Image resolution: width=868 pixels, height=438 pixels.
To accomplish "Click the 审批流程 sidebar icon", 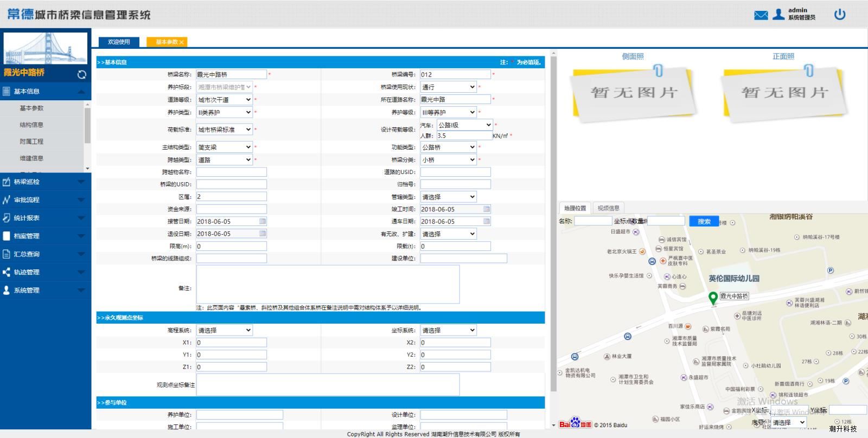I will click(x=7, y=200).
